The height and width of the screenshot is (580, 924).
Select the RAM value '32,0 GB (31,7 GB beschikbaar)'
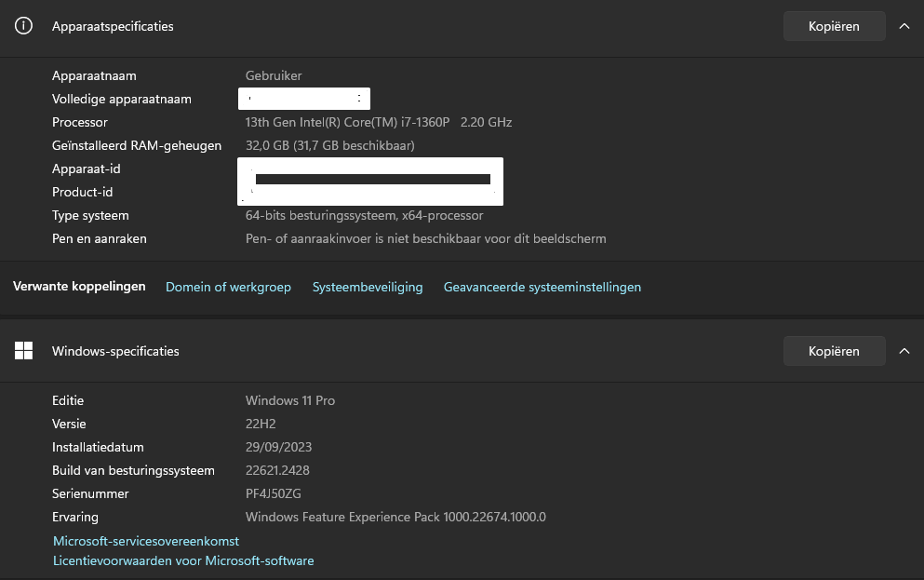point(330,145)
